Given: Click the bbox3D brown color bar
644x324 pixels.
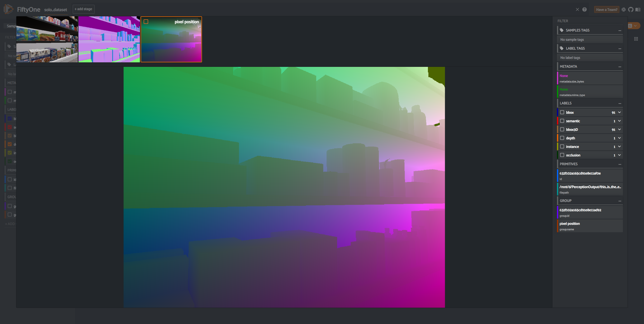Looking at the screenshot, I should click(x=558, y=129).
